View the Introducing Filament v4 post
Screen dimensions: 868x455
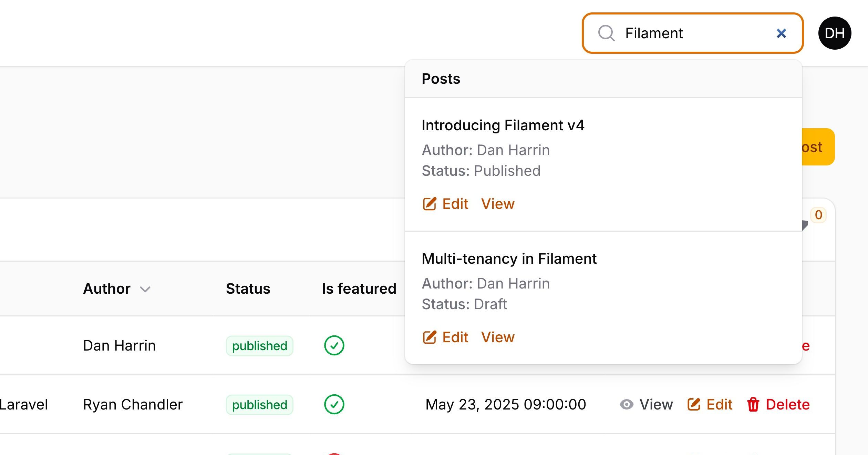coord(498,204)
